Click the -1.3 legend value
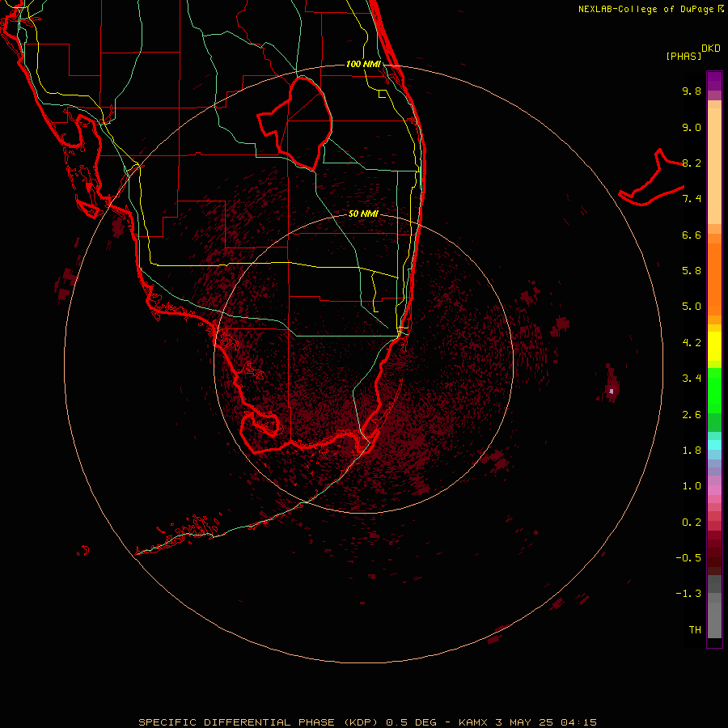 [x=688, y=594]
